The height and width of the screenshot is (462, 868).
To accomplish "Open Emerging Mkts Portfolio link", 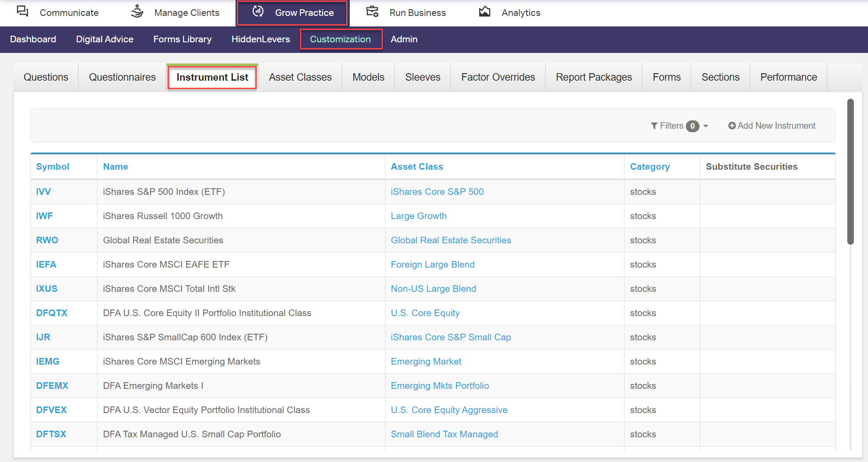I will tap(440, 386).
